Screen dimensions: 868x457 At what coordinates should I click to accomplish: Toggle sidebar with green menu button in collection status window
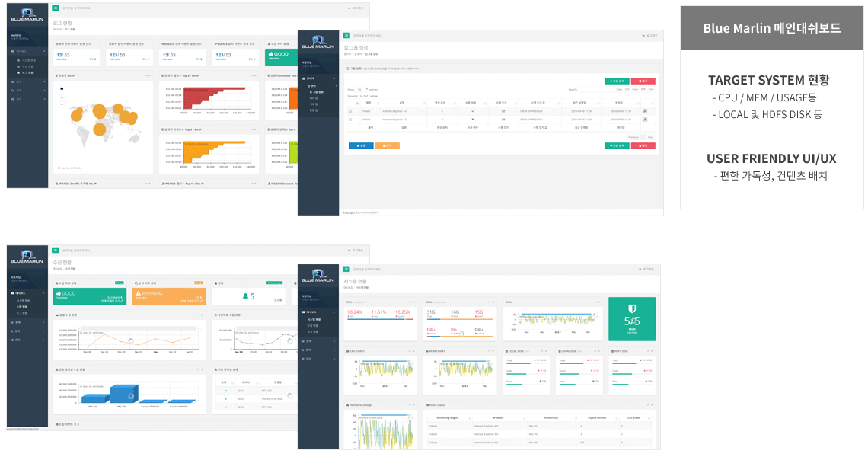coord(56,251)
